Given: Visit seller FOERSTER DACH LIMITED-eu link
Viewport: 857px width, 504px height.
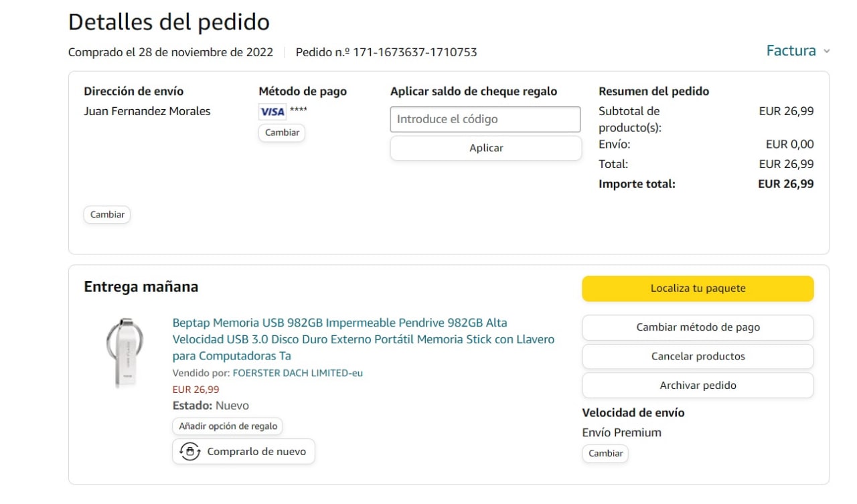Looking at the screenshot, I should pyautogui.click(x=297, y=373).
